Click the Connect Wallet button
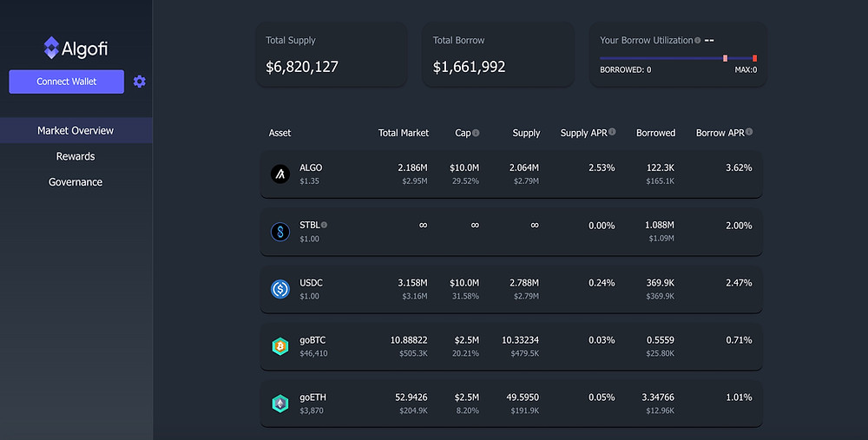 click(67, 82)
